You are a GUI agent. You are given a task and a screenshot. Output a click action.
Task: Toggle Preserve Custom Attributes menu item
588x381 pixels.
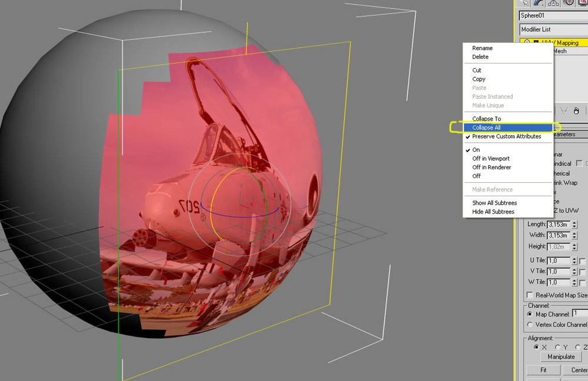507,136
